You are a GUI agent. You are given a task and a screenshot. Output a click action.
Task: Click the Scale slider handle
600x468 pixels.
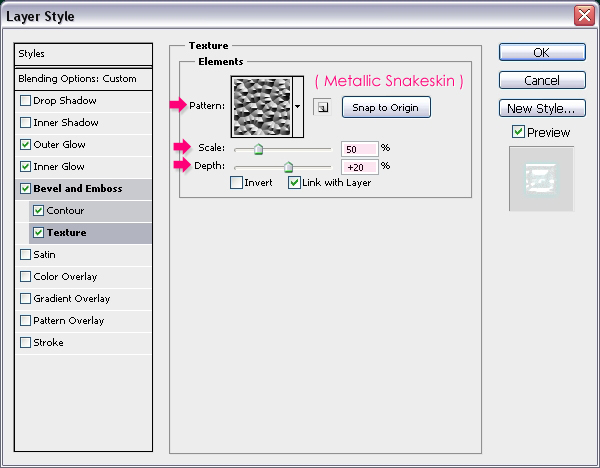pyautogui.click(x=257, y=149)
